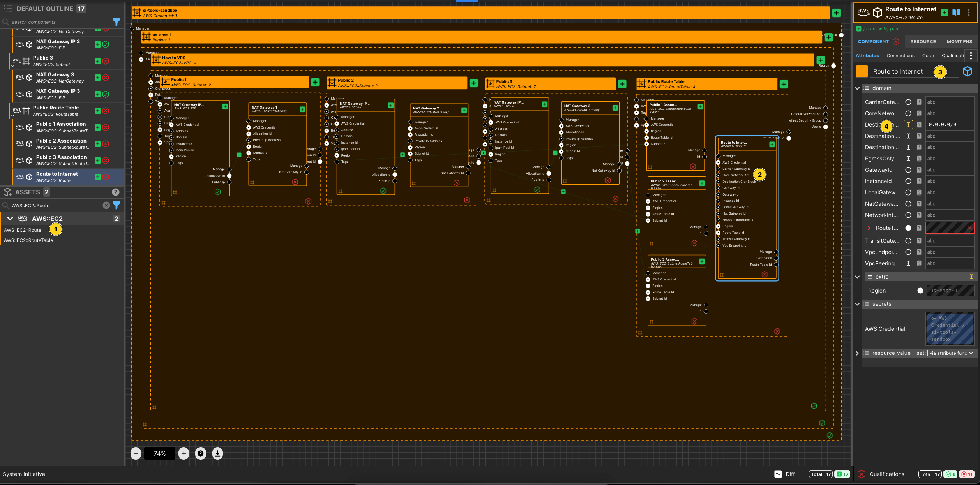Toggle RouteTableId filled socket circle
This screenshot has height=485, width=980.
click(908, 228)
